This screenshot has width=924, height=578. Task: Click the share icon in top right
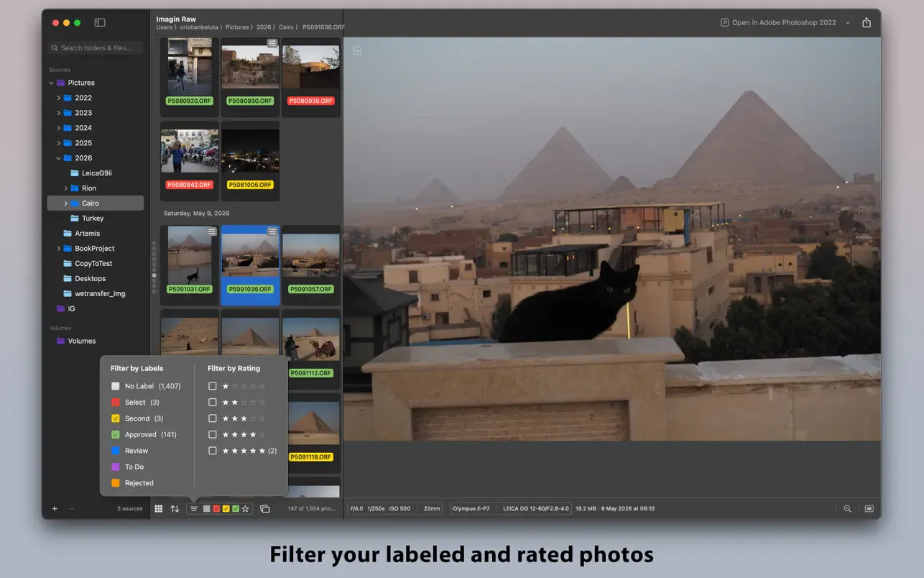pyautogui.click(x=867, y=22)
